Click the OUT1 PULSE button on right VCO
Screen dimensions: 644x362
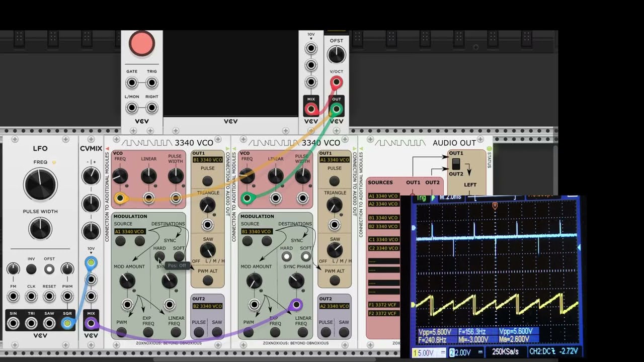pos(334,180)
